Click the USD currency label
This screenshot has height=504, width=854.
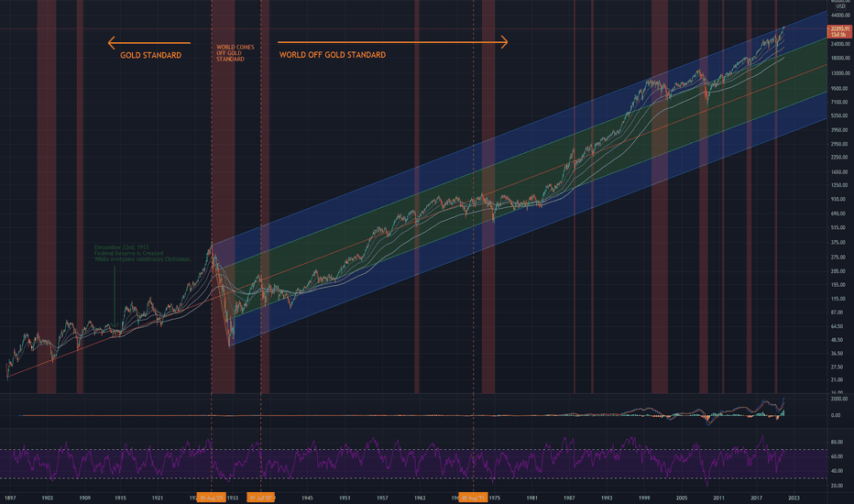840,6
